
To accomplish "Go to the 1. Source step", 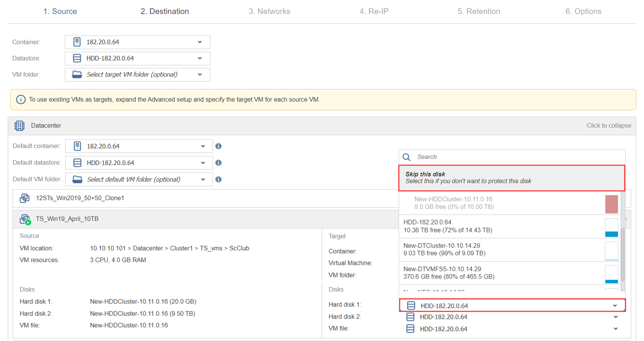I will click(x=60, y=11).
